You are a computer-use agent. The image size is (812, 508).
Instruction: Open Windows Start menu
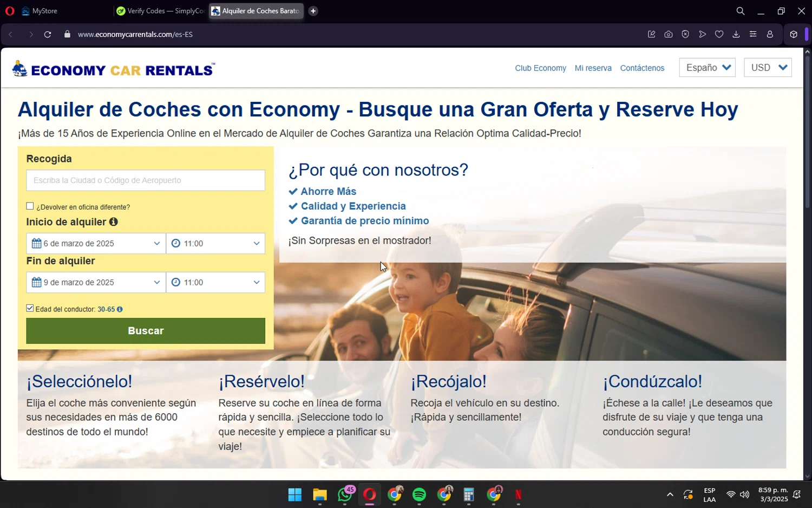[295, 494]
